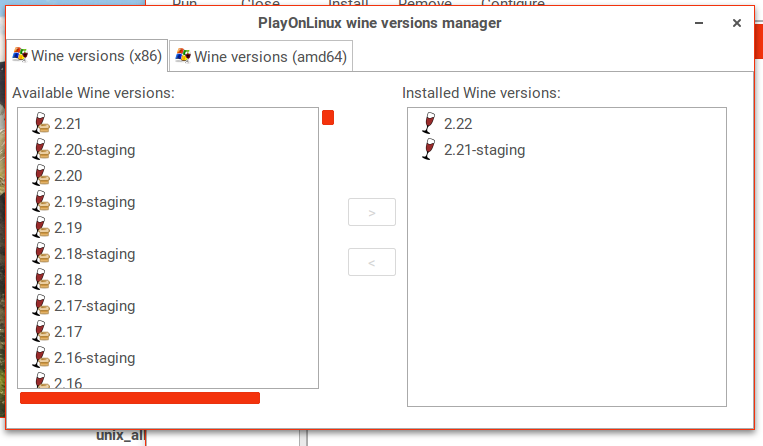
Task: Select installed version 2.21-staging
Action: click(x=484, y=150)
